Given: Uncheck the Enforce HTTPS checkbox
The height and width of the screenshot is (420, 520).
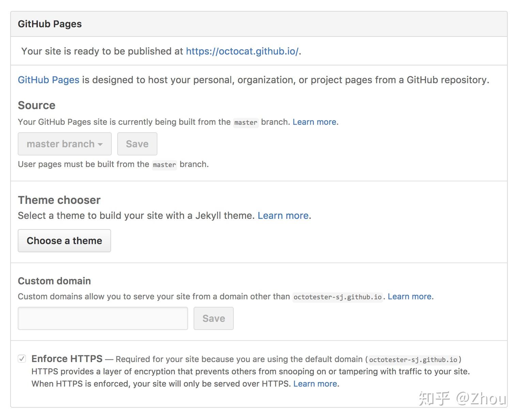Looking at the screenshot, I should 22,359.
